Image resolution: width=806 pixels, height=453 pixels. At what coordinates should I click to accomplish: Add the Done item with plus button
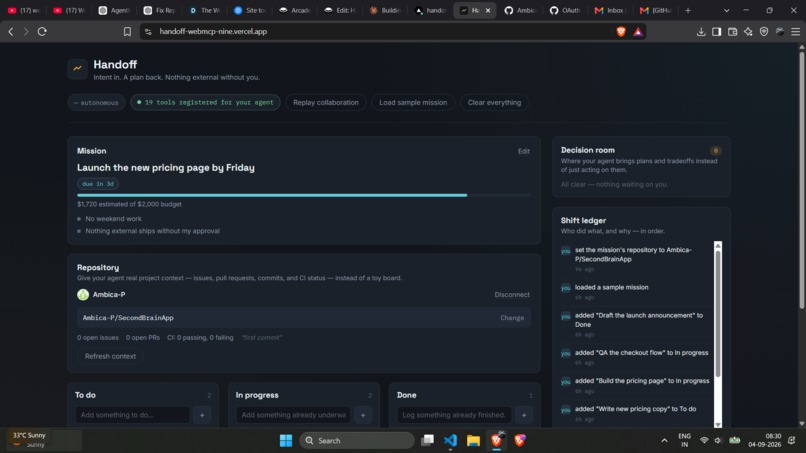[x=524, y=415]
